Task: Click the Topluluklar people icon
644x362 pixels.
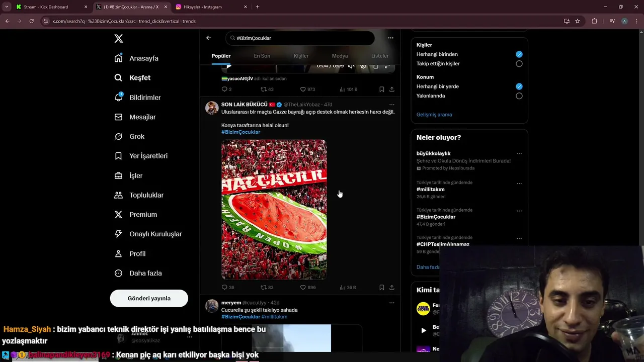Action: pos(118,195)
